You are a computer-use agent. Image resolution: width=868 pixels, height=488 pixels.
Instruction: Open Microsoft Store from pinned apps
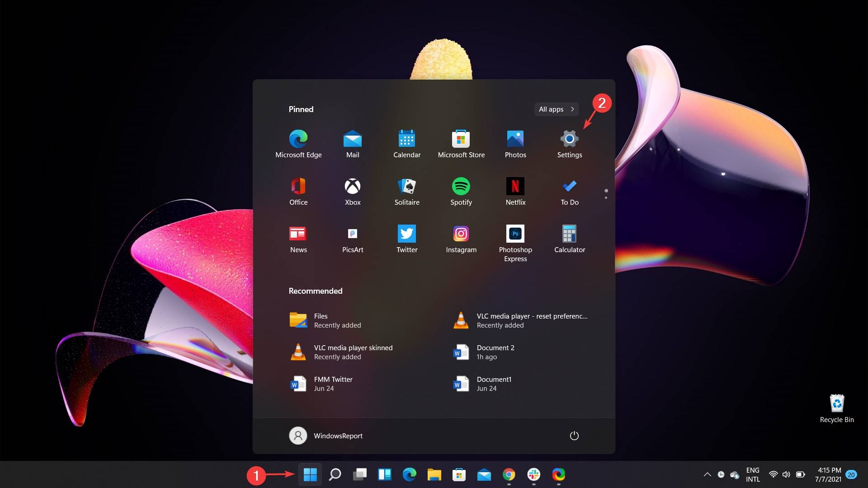[x=461, y=144]
